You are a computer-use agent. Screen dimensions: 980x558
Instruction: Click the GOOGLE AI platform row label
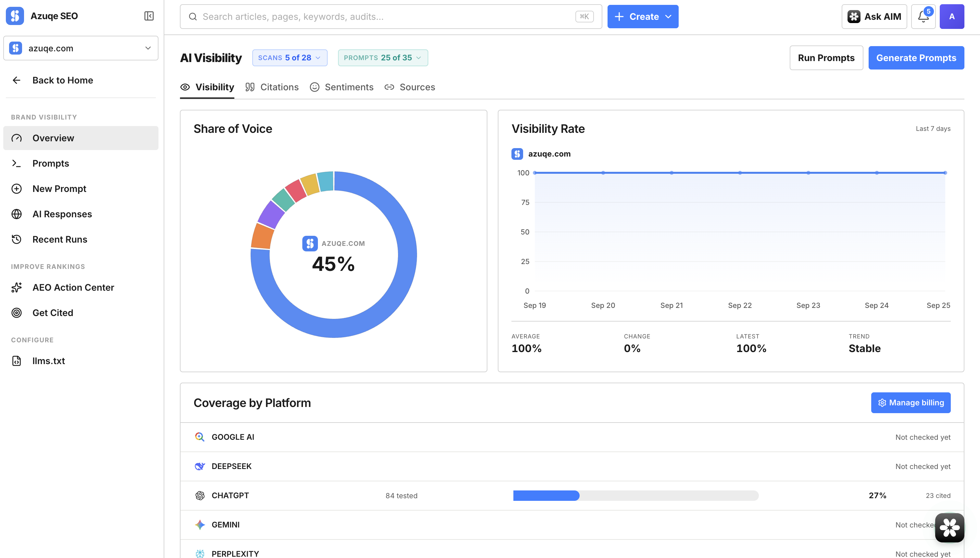(233, 437)
